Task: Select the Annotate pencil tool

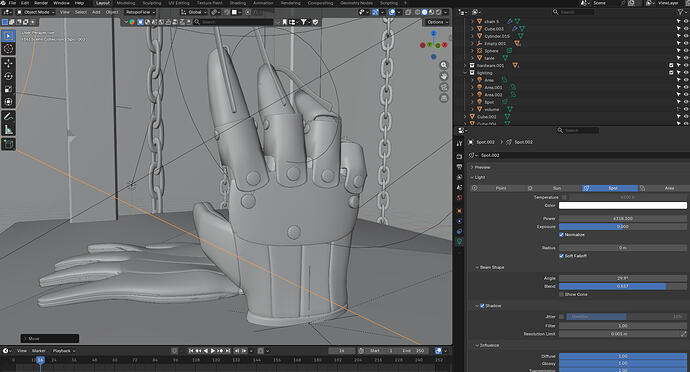Action: click(8, 117)
